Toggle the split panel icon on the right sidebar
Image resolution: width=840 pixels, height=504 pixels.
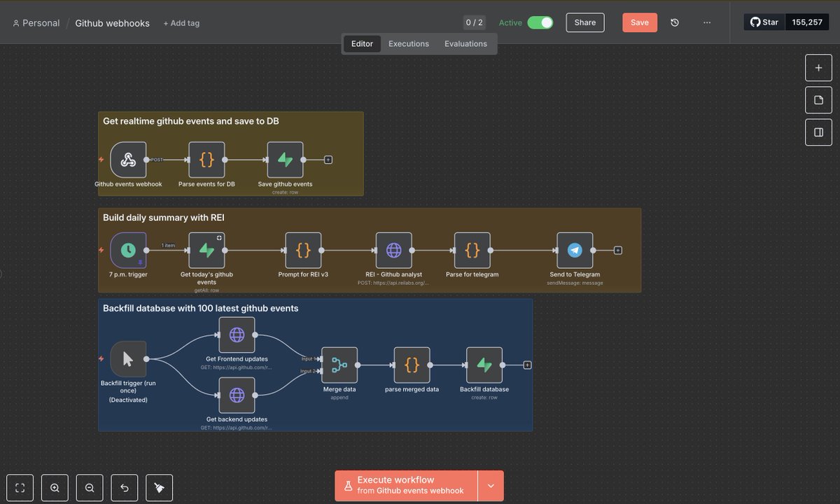point(818,132)
